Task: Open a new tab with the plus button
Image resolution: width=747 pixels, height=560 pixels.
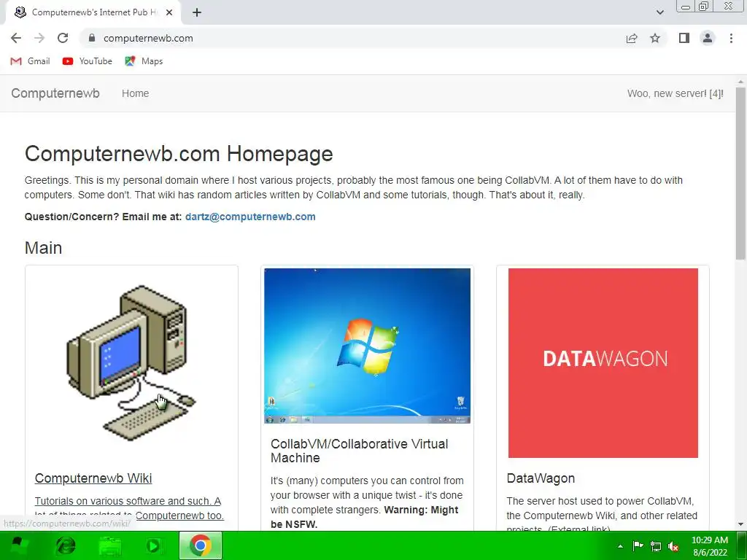Action: click(197, 12)
